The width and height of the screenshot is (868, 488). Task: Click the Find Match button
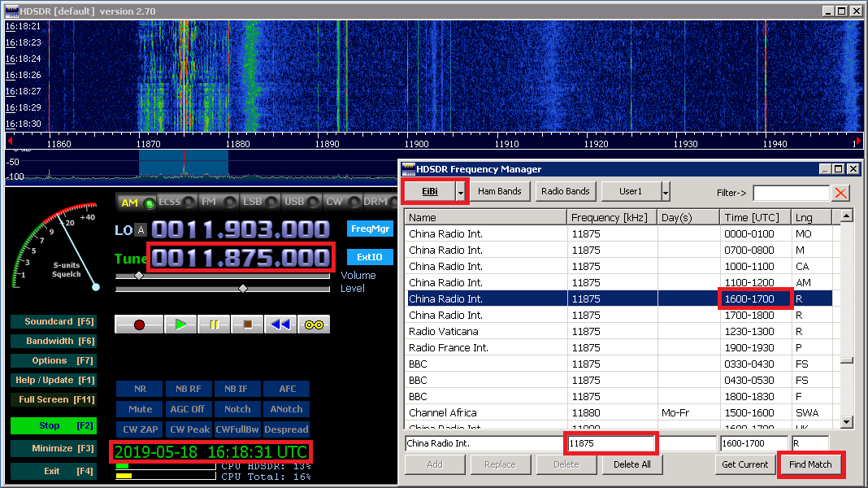tap(810, 464)
